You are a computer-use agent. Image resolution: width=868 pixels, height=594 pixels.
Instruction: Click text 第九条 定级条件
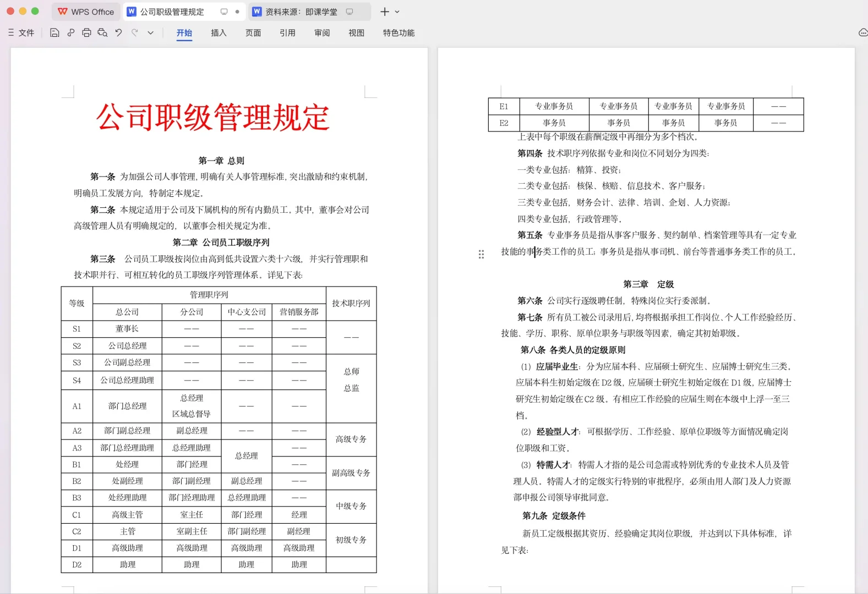coord(554,516)
